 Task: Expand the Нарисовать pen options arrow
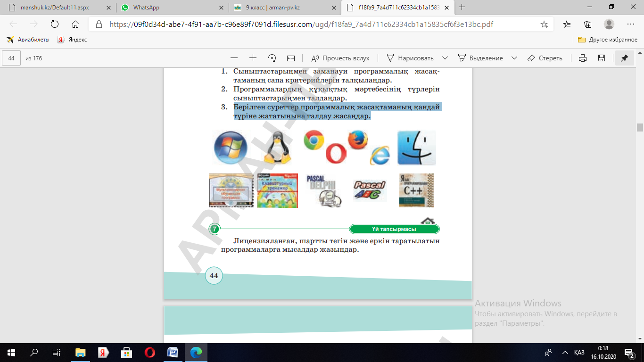pos(445,58)
